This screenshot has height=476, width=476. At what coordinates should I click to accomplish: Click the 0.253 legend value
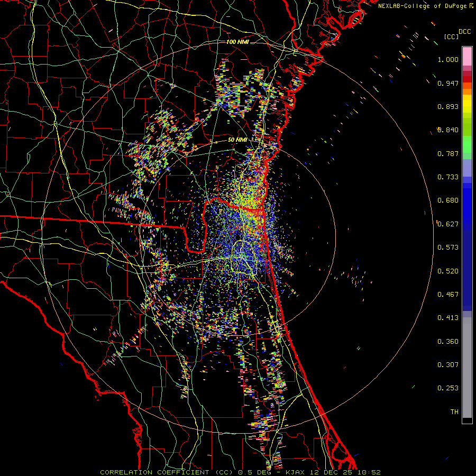[x=448, y=388]
